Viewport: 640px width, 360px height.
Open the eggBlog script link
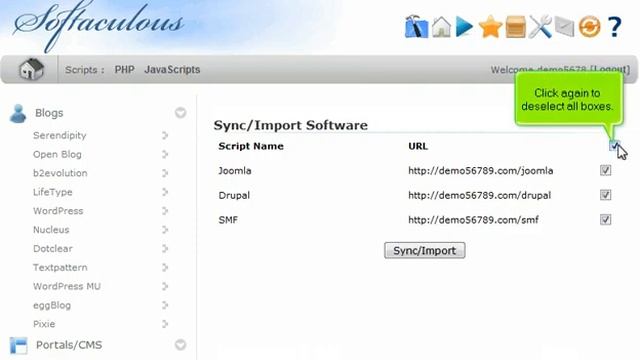52,305
